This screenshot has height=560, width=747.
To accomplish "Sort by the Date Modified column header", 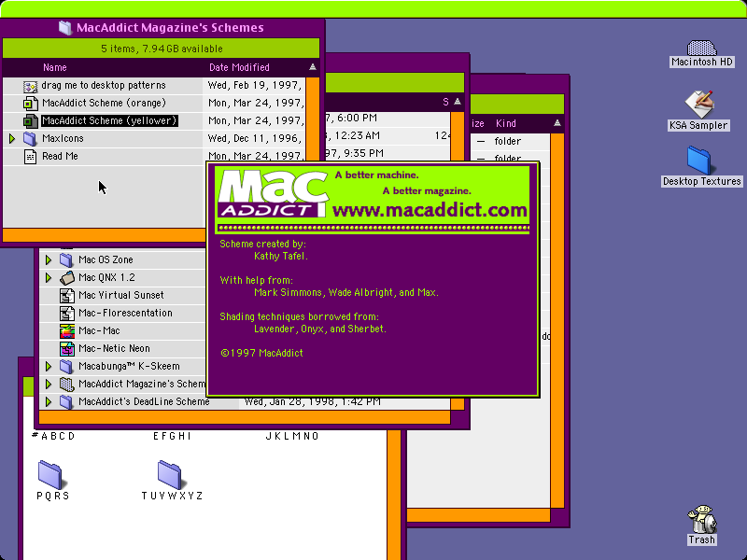I will point(239,67).
